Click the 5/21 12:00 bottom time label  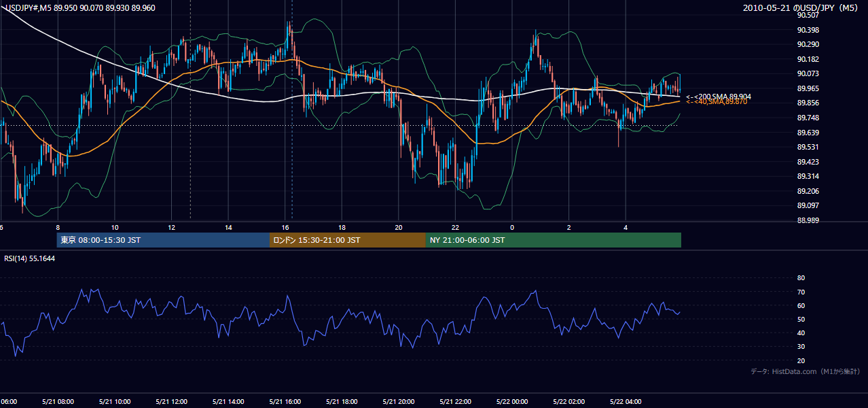(171, 402)
